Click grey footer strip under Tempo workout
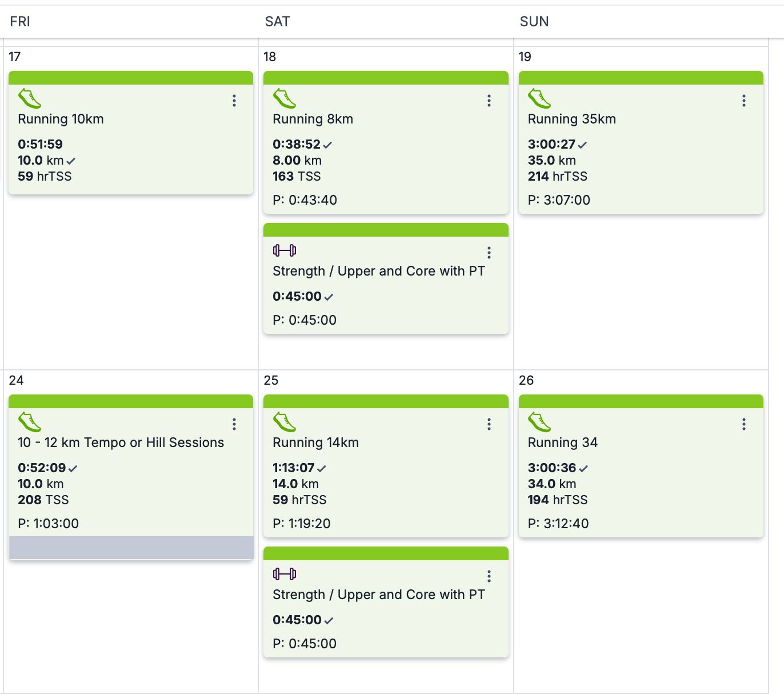Image resolution: width=784 pixels, height=694 pixels. tap(131, 548)
